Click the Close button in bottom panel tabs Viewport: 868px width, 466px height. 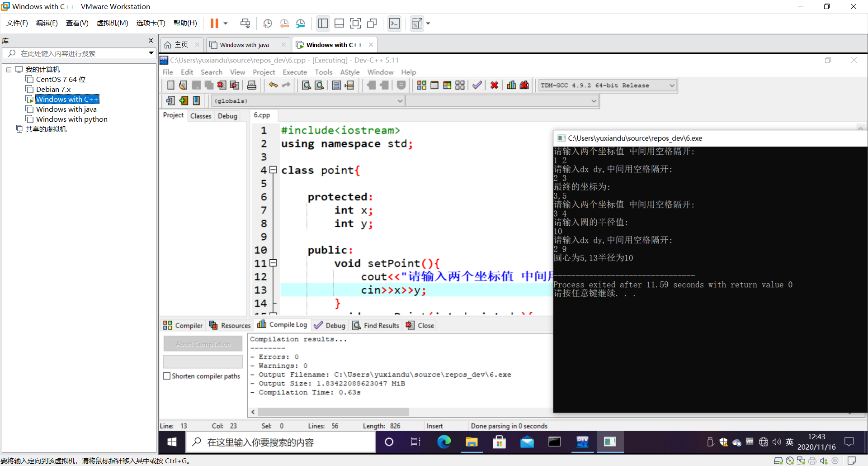tap(420, 325)
